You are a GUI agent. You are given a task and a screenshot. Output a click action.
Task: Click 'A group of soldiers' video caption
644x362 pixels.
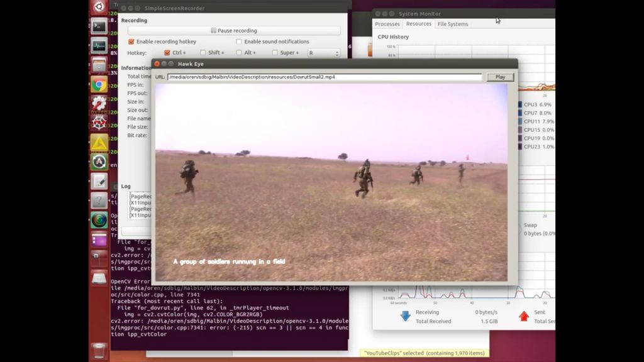[x=229, y=261]
